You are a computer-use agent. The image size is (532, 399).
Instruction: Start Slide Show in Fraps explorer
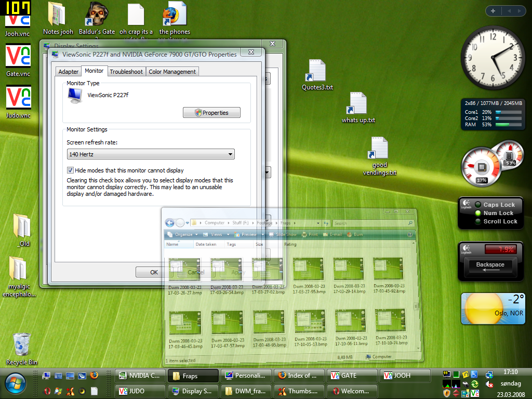tap(283, 234)
